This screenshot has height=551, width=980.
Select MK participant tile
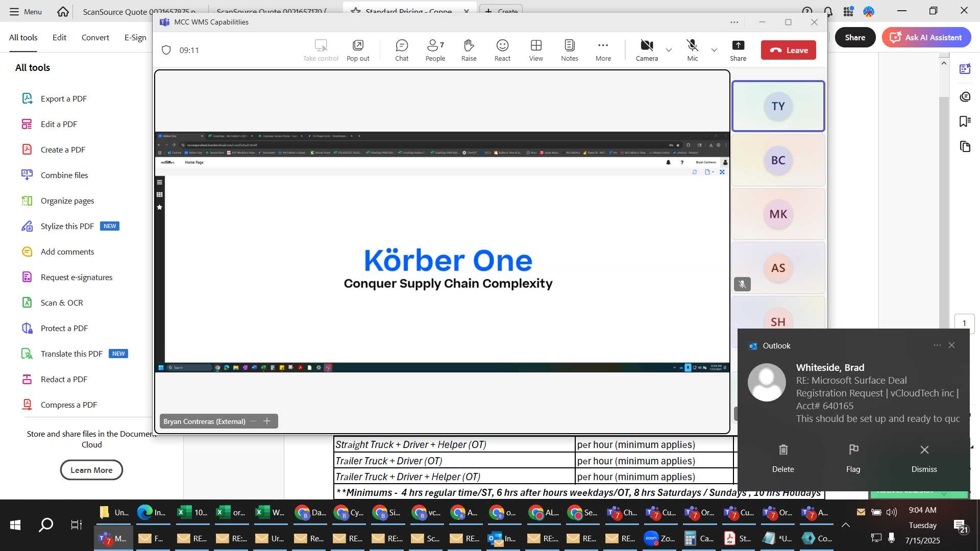click(x=778, y=214)
